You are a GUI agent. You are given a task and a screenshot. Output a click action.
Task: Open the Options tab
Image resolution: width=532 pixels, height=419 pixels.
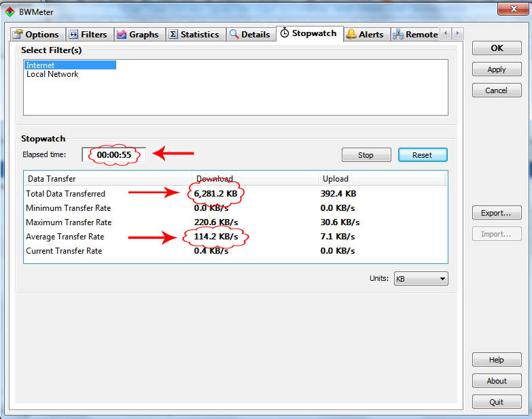tap(37, 34)
